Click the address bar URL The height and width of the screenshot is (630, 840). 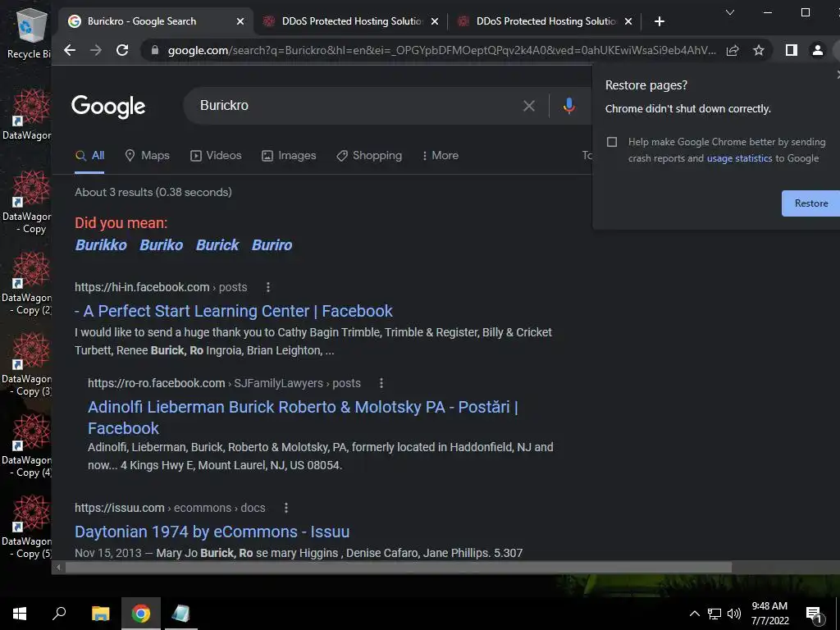[441, 50]
